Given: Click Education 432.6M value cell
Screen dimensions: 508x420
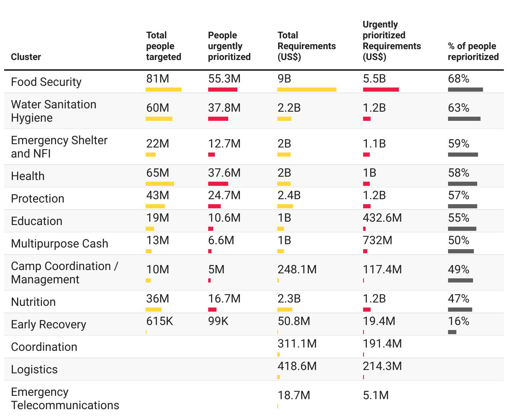Looking at the screenshot, I should (382, 218).
